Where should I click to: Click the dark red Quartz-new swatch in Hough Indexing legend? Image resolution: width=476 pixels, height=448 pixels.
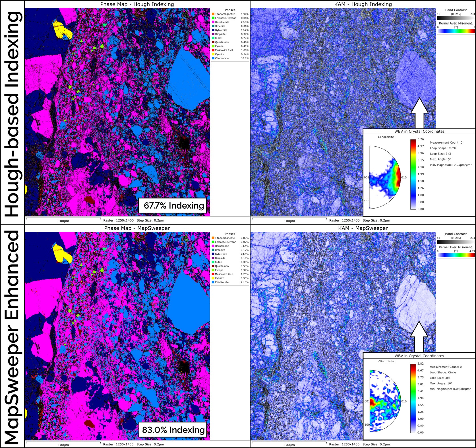(x=213, y=42)
